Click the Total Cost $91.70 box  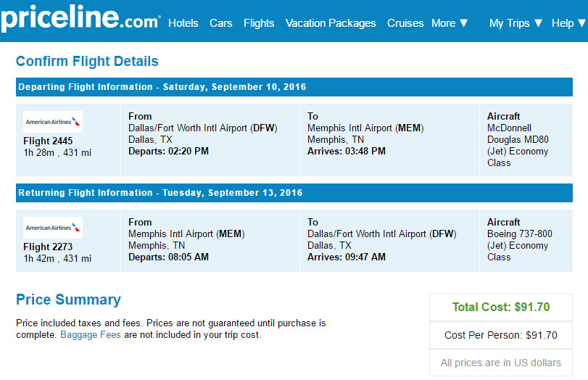coord(500,307)
